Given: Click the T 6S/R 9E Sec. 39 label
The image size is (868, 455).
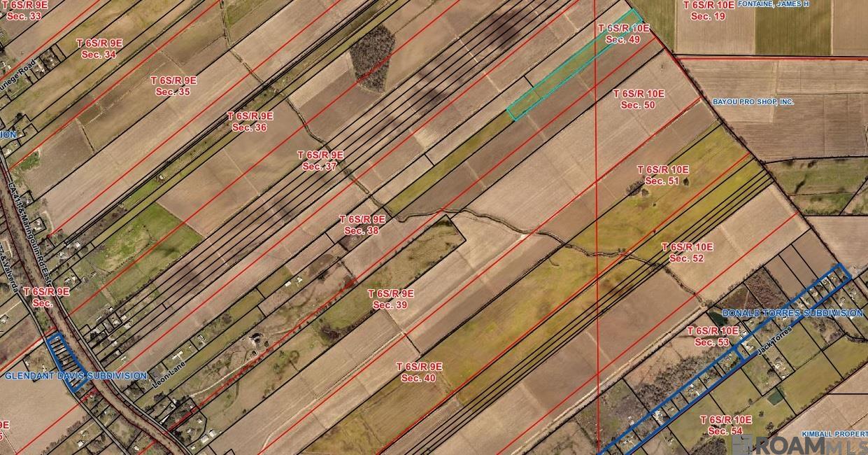Looking at the screenshot, I should point(390,299).
